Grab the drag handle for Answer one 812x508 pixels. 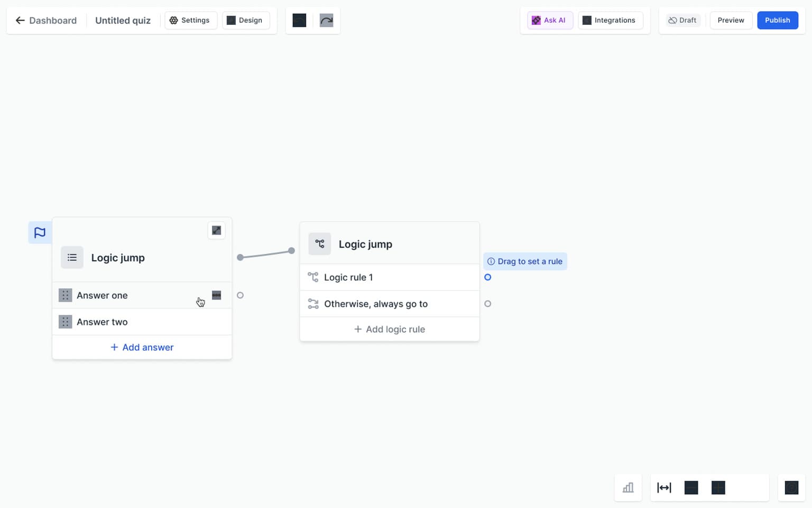pos(65,295)
